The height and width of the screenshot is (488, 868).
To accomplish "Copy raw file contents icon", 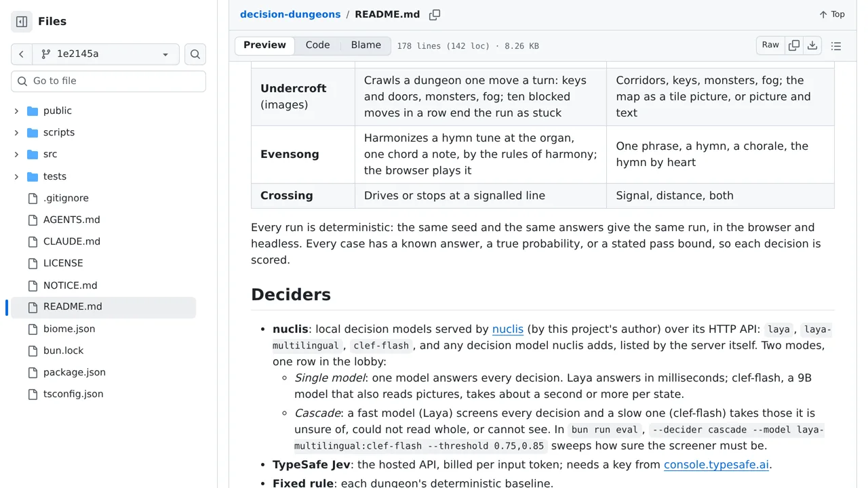I will click(x=794, y=45).
